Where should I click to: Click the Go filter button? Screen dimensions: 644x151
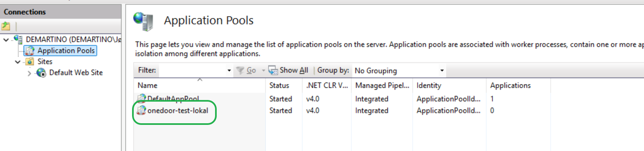tap(247, 70)
